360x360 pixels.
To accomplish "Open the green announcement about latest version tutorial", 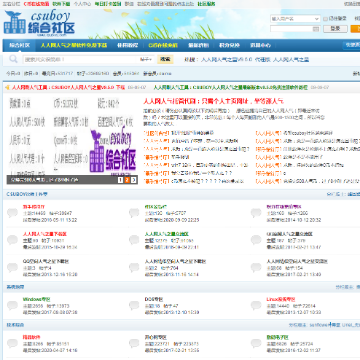I will coord(231,87).
